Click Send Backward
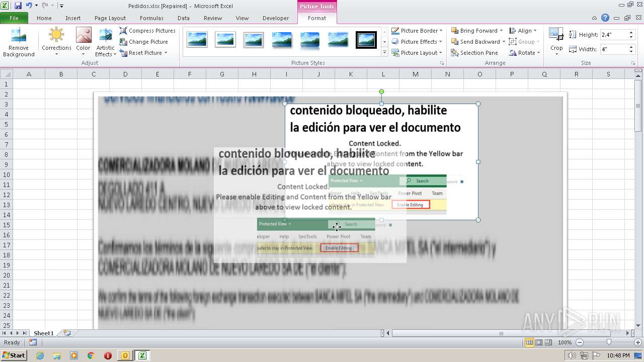This screenshot has width=644, height=362. (478, 42)
